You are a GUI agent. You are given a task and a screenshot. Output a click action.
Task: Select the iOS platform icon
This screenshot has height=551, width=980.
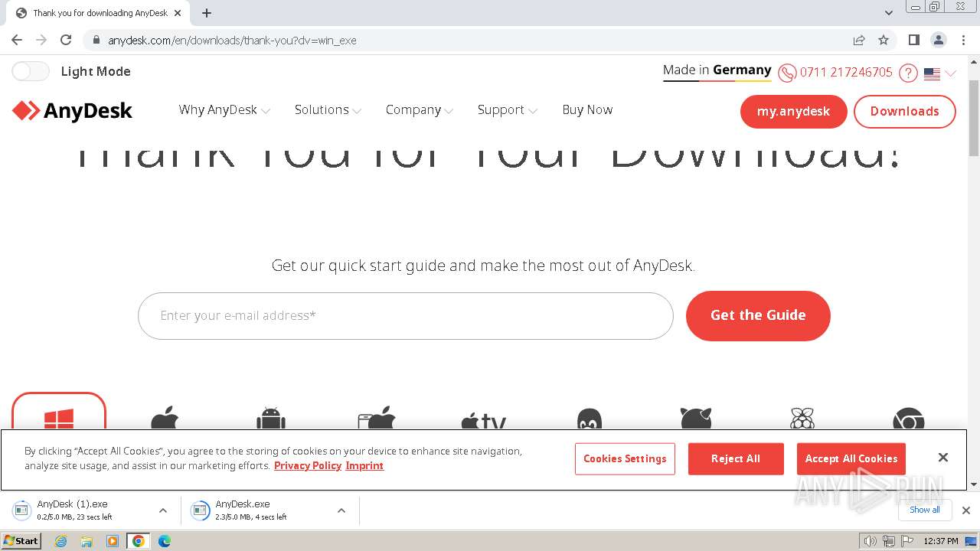pos(377,419)
